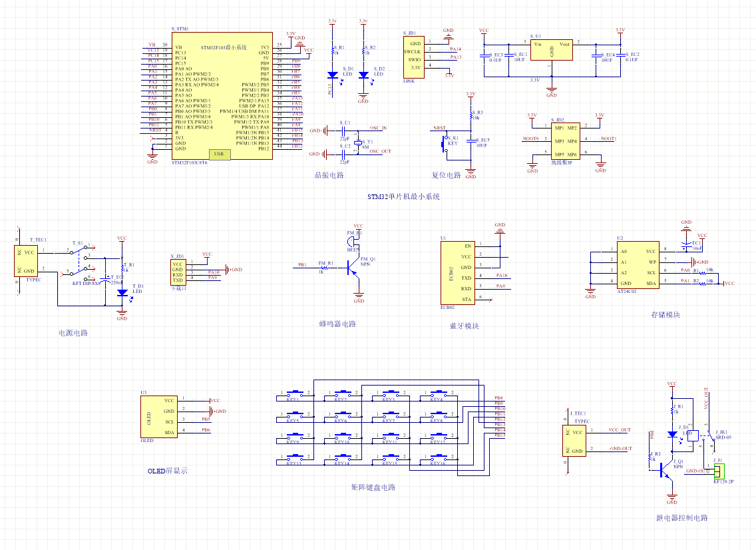Select the J_TEC1 TYPEC output connector
Viewport: 756px width, 550px height.
[x=574, y=441]
